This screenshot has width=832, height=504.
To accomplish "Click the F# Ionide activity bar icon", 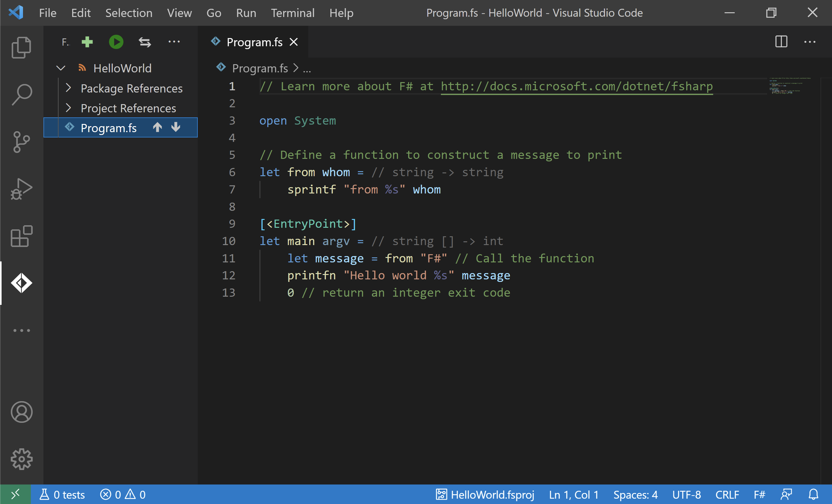I will [21, 283].
